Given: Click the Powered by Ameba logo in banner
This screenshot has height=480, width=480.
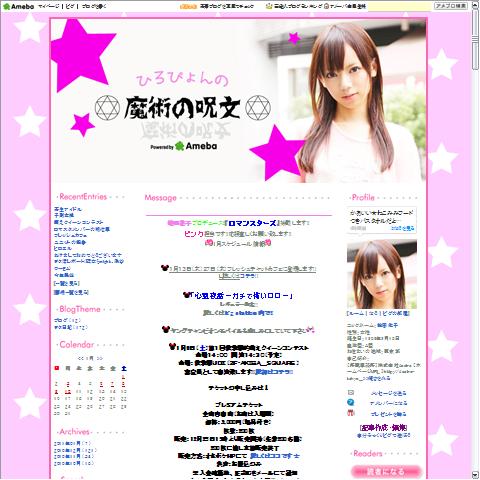Looking at the screenshot, I should (x=184, y=146).
